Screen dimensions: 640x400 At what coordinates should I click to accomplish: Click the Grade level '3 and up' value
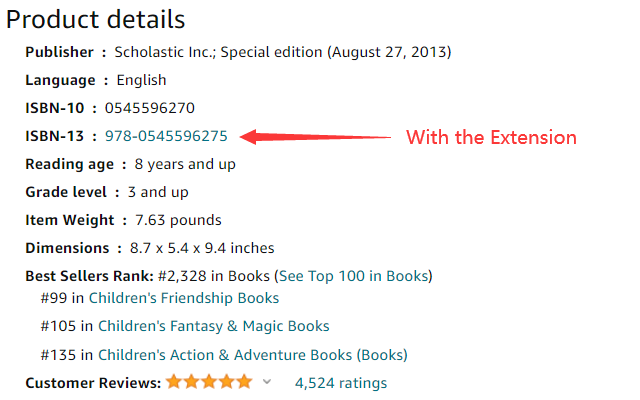click(x=151, y=192)
